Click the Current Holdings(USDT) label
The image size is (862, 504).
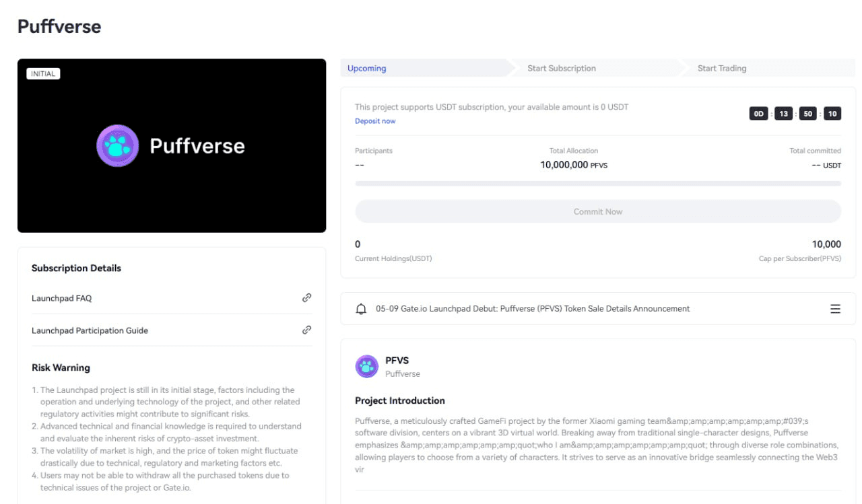click(393, 258)
